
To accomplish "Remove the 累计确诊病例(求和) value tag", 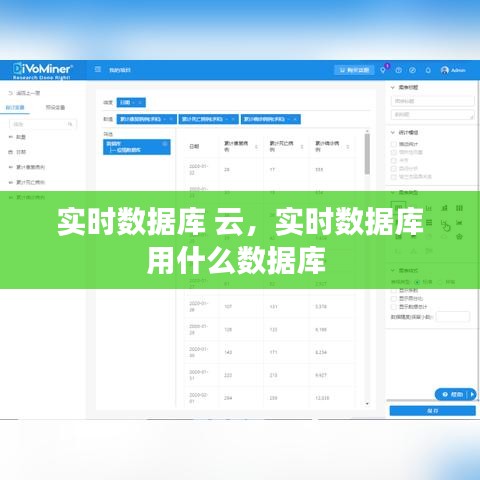I will 295,119.
